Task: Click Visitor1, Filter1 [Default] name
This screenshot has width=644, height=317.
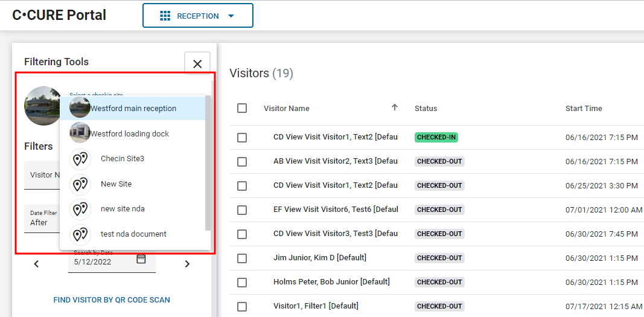Action: [316, 306]
